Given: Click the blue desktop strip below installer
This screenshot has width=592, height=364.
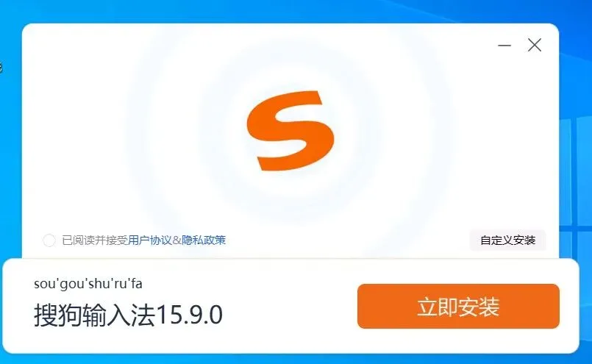Looking at the screenshot, I should tap(294, 360).
